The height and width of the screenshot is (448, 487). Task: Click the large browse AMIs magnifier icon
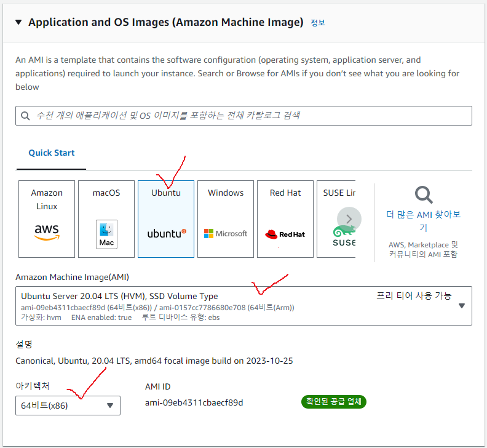[x=424, y=195]
